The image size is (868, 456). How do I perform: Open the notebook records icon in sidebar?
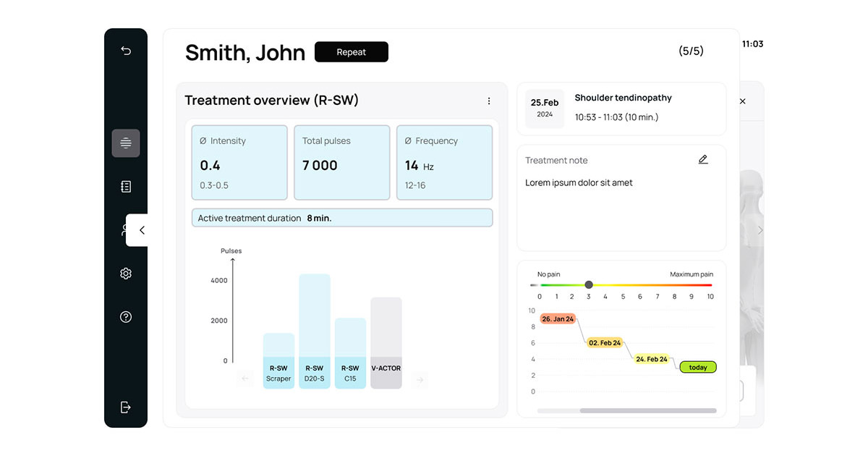(126, 187)
